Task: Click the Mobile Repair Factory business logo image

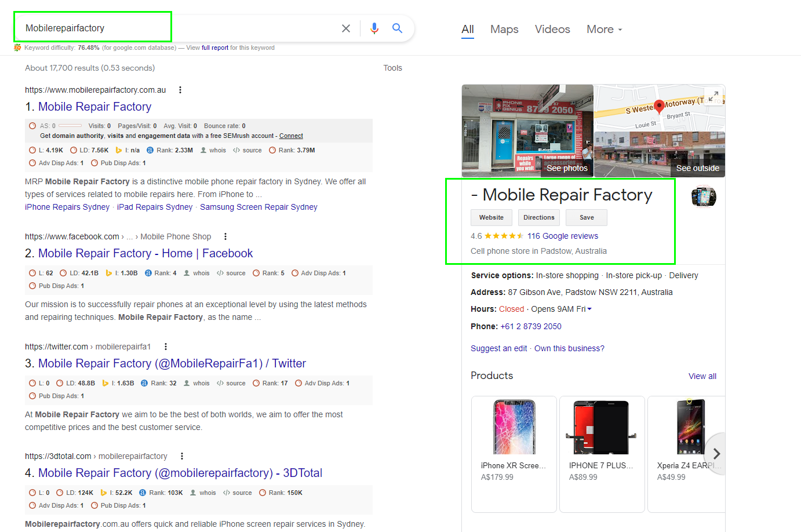Action: tap(704, 196)
